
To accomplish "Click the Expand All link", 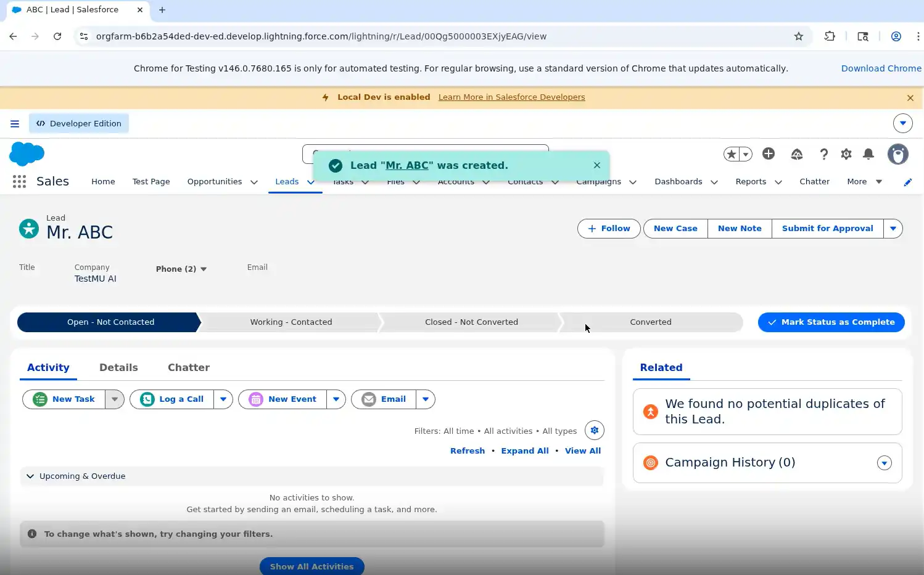I will click(525, 451).
